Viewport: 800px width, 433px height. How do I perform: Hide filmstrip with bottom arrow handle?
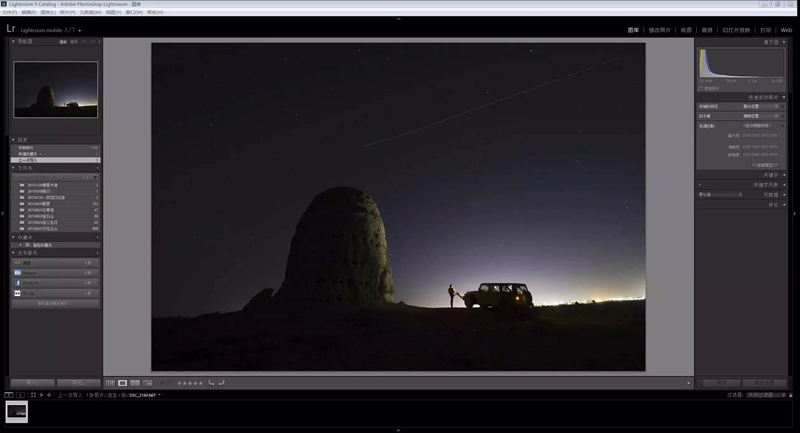398,430
